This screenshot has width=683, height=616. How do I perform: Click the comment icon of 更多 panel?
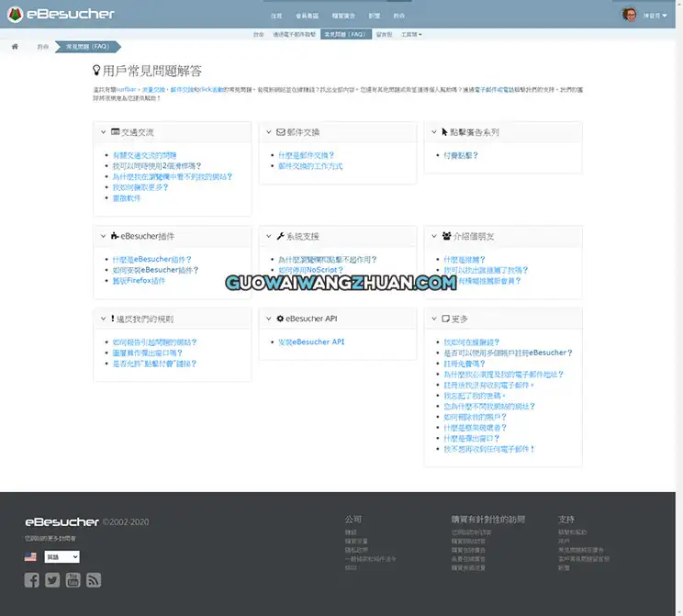[445, 319]
